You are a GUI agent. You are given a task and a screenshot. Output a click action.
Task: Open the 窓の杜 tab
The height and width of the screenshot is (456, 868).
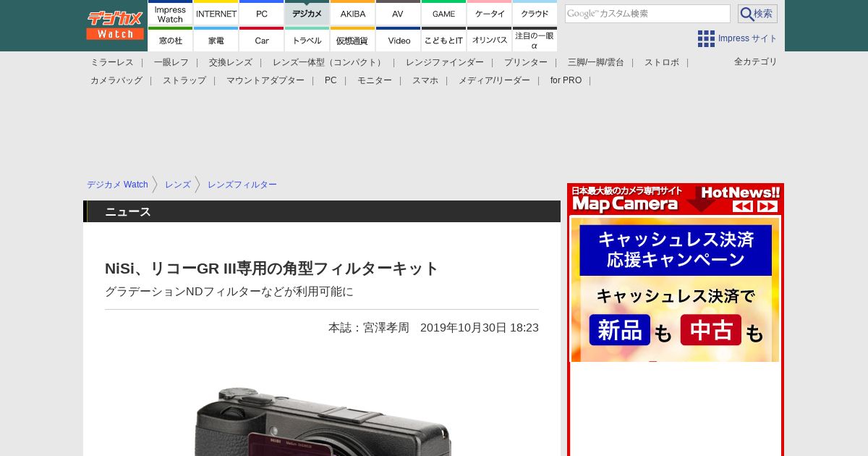171,39
